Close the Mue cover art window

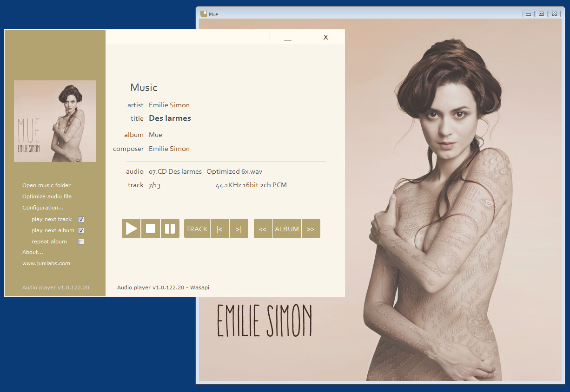[x=554, y=14]
